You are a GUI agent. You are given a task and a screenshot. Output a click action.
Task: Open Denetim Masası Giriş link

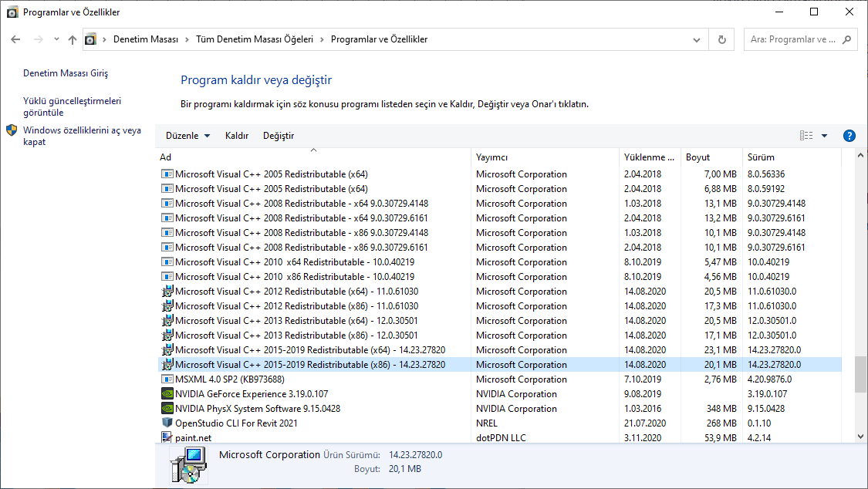coord(66,73)
